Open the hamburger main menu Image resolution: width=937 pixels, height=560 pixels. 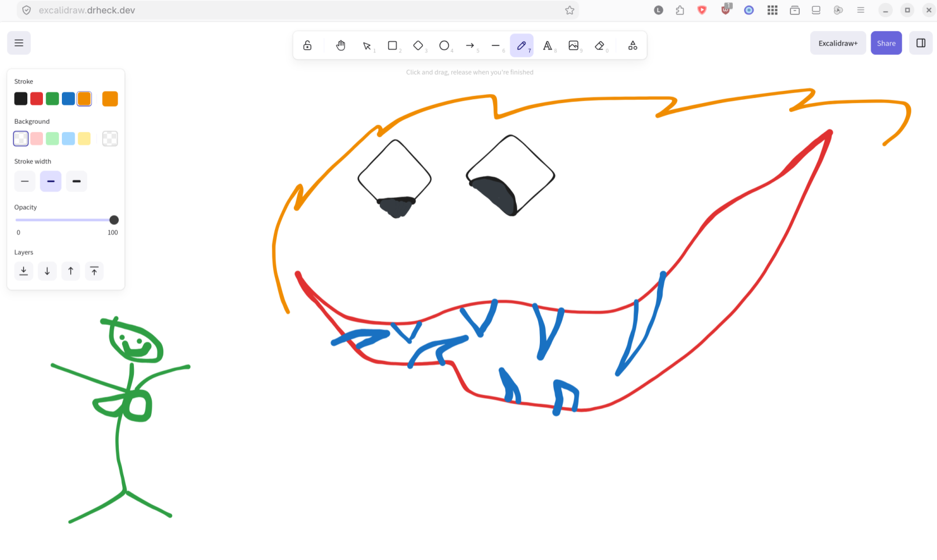point(19,43)
